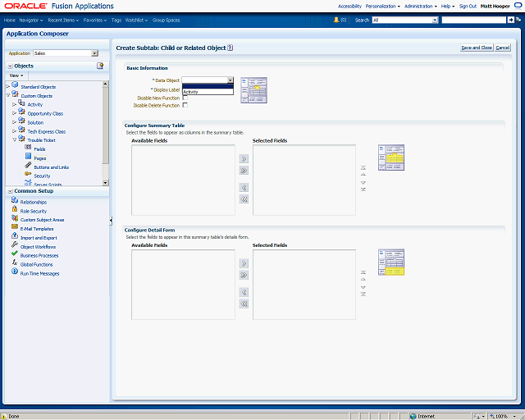Open the Data Object dropdown arrow
The image size is (525, 420).
[230, 80]
